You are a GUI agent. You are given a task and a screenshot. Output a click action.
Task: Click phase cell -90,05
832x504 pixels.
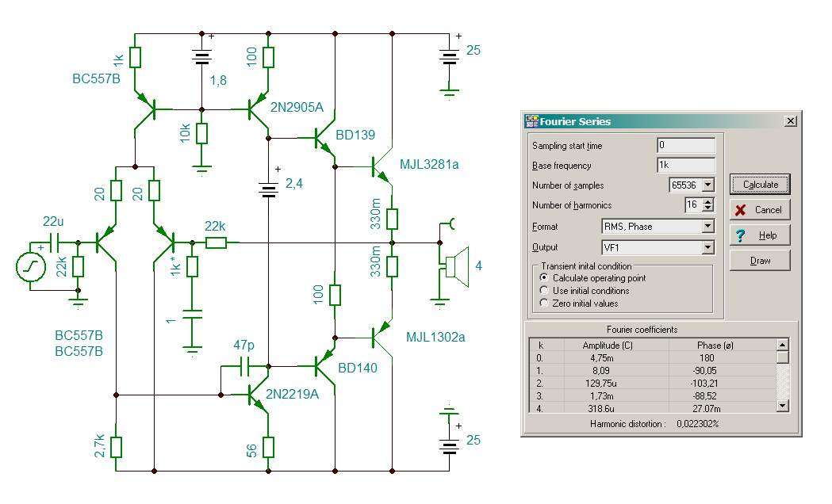[x=704, y=370]
